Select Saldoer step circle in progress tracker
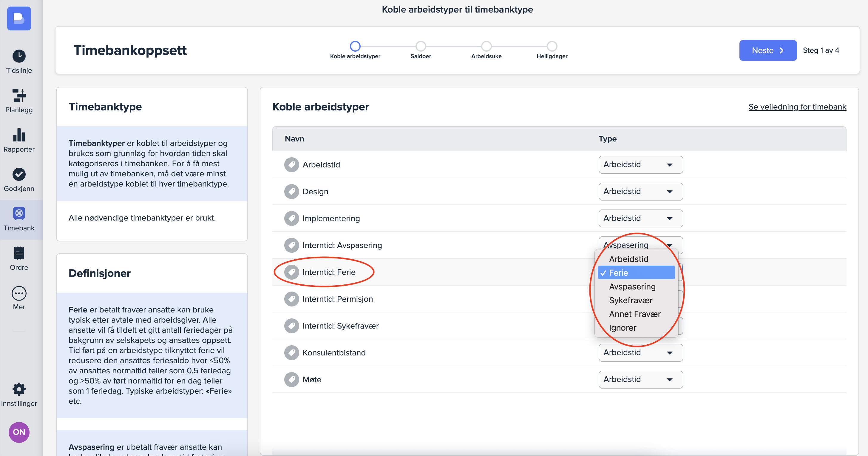The image size is (868, 456). point(421,46)
